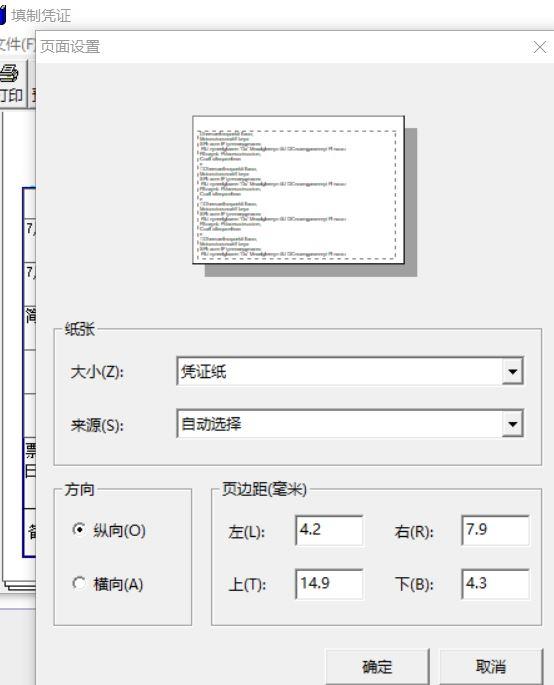Click the 来源(S): label
Screen dimensions: 554x685
[97, 425]
